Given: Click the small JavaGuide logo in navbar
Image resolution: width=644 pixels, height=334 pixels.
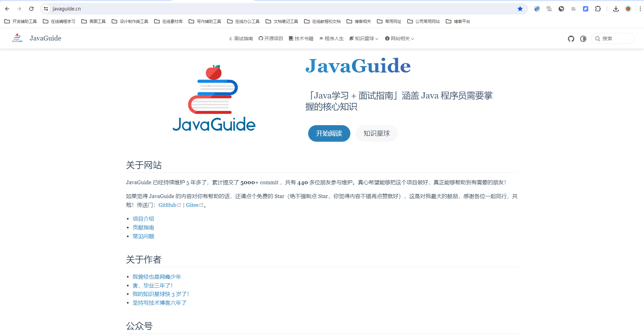Looking at the screenshot, I should click(x=17, y=38).
